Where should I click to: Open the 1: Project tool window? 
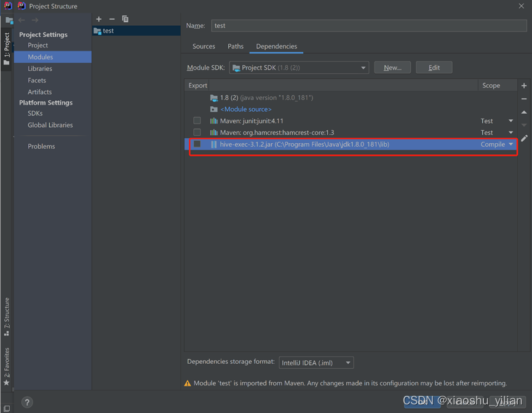coord(6,49)
